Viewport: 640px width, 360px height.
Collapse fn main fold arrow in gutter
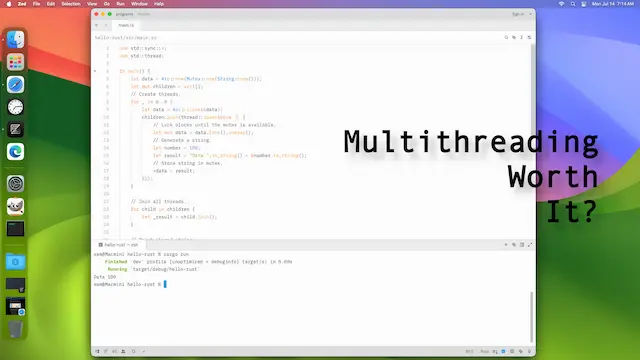[95, 71]
